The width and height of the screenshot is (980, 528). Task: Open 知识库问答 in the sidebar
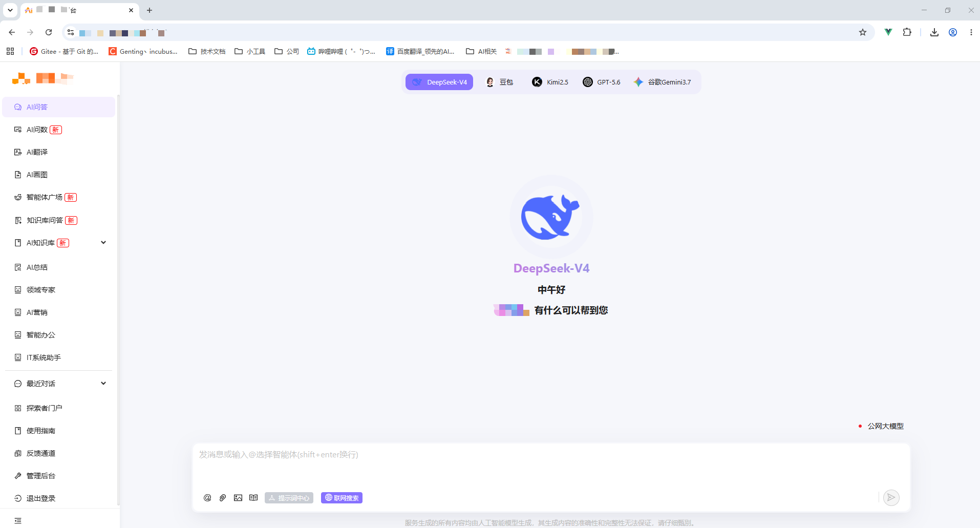pos(59,220)
